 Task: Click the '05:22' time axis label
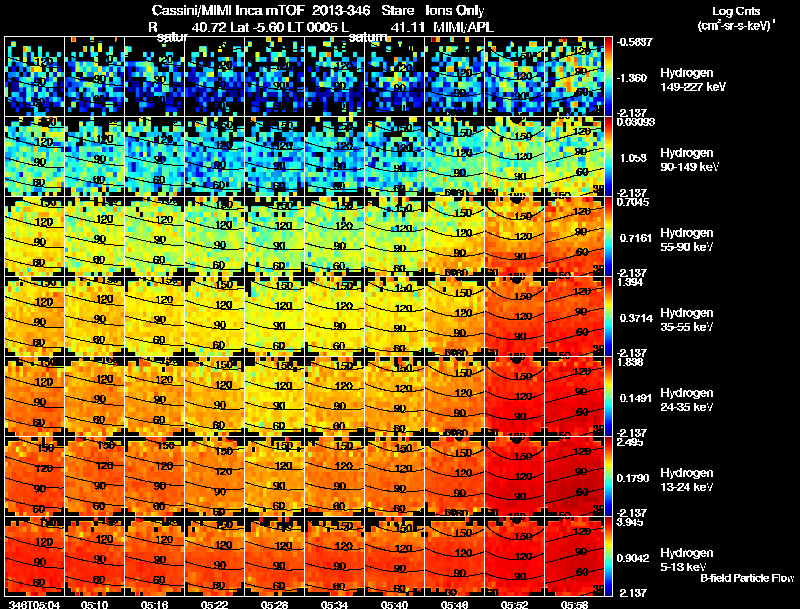coord(214,604)
